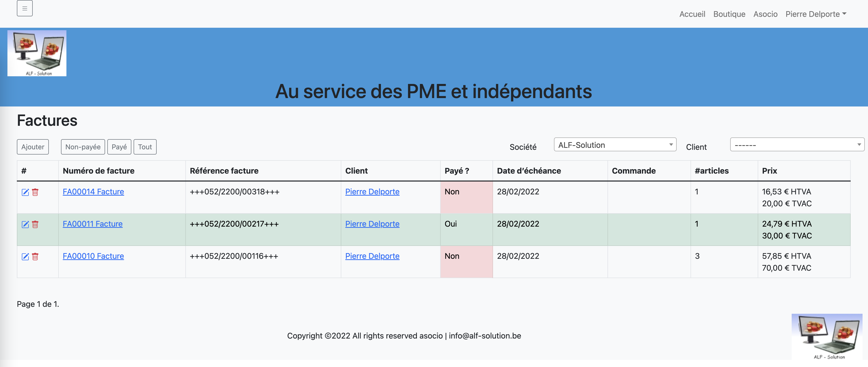The width and height of the screenshot is (868, 367).
Task: Delete invoice FA00010 with trash icon
Action: (35, 257)
